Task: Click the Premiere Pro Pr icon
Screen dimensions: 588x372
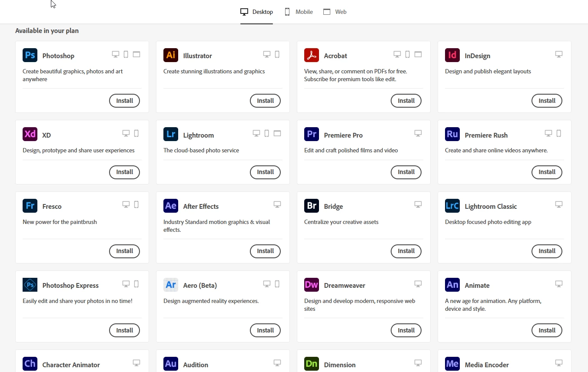Action: [312, 134]
